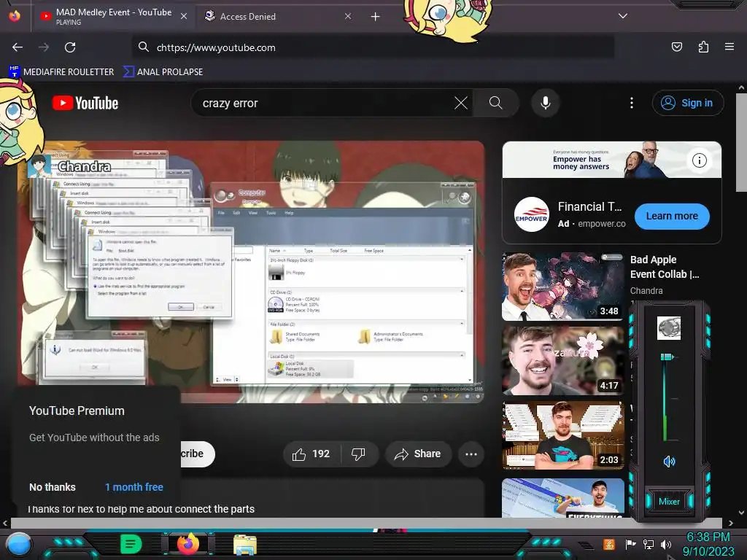The height and width of the screenshot is (560, 747).
Task: Open the Firefox extensions icon
Action: pos(703,47)
